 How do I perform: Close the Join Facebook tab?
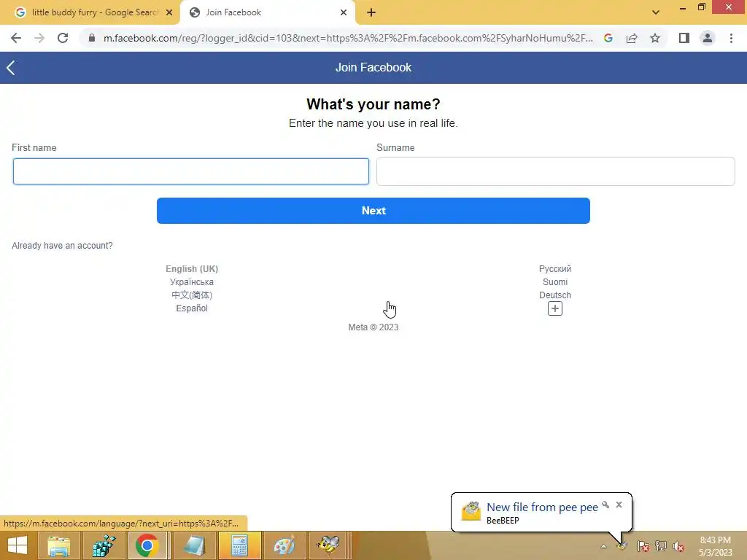click(344, 12)
